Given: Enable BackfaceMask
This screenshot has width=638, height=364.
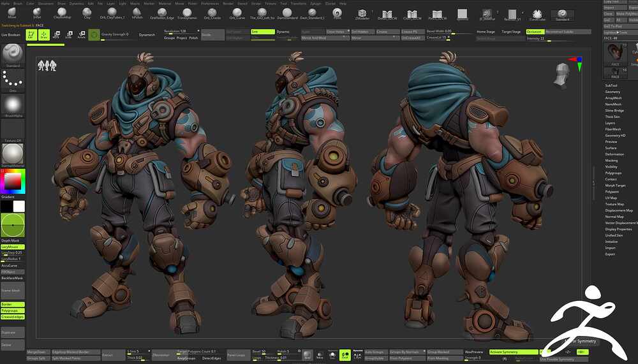Looking at the screenshot, I should 12,278.
